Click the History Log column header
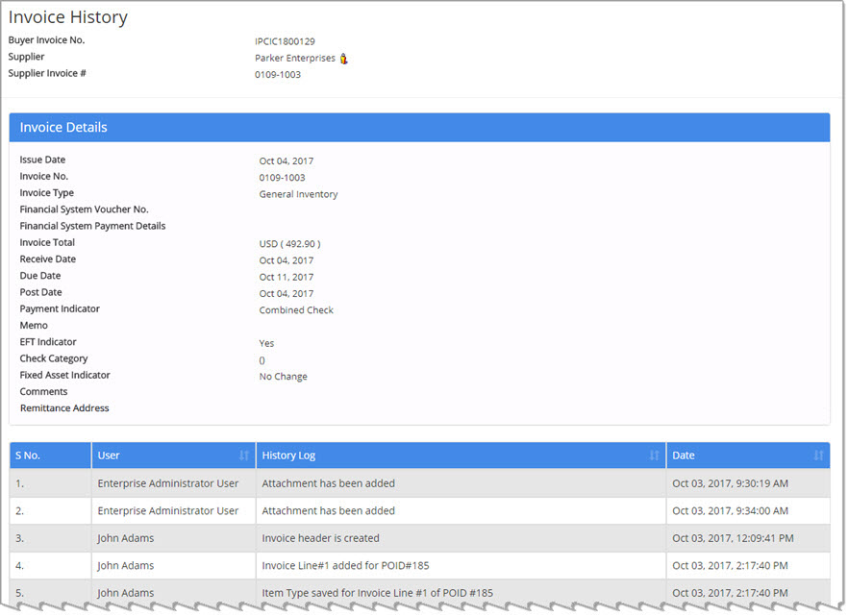 (x=291, y=455)
